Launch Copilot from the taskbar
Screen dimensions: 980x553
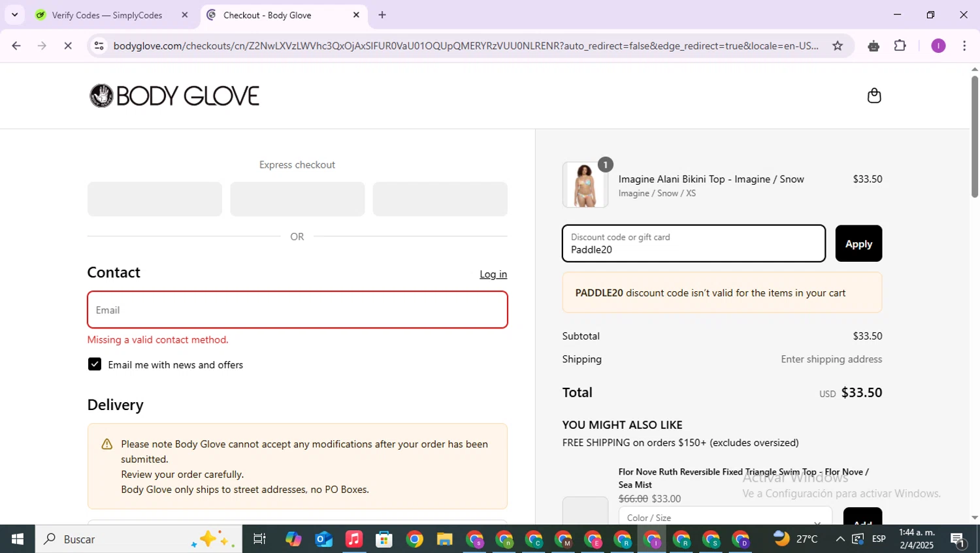(x=293, y=539)
